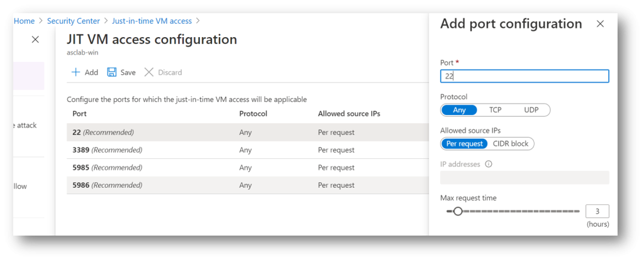Open Security Center breadcrumb link
The width and height of the screenshot is (644, 262).
[74, 21]
